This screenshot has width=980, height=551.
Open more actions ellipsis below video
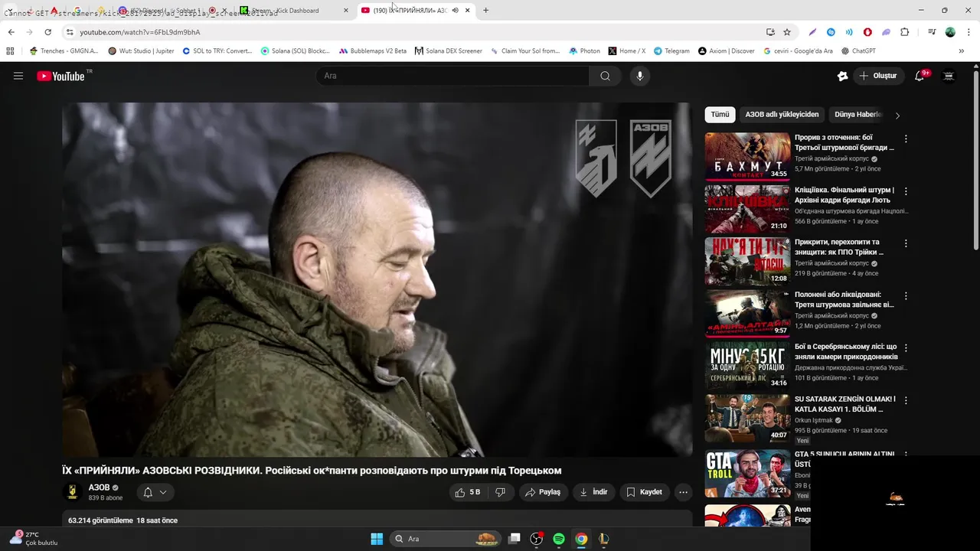(x=684, y=492)
